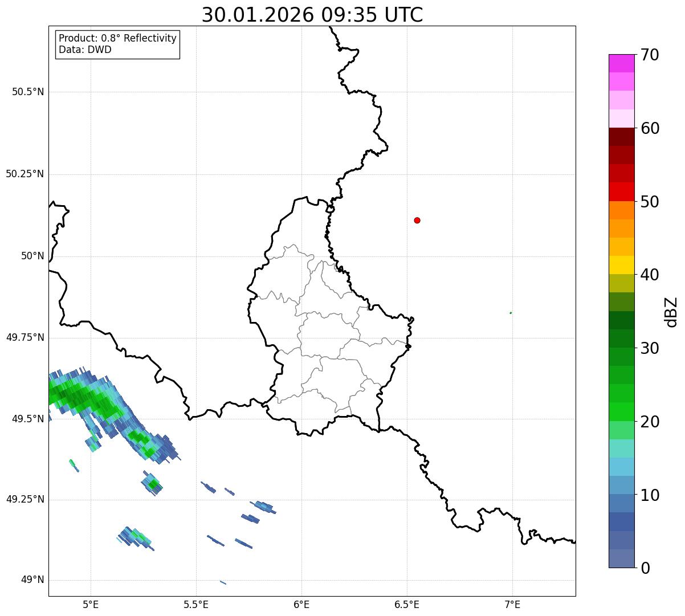Click the 5°E longitude label

pyautogui.click(x=91, y=604)
